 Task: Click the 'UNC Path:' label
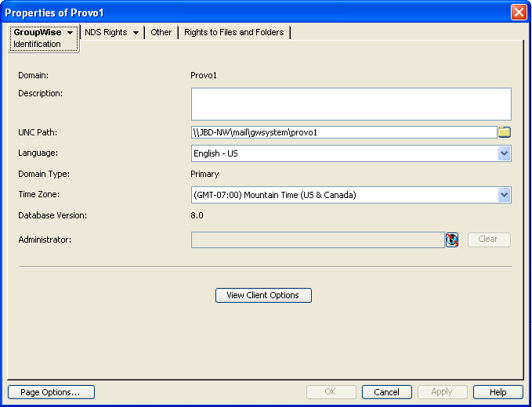pyautogui.click(x=38, y=132)
